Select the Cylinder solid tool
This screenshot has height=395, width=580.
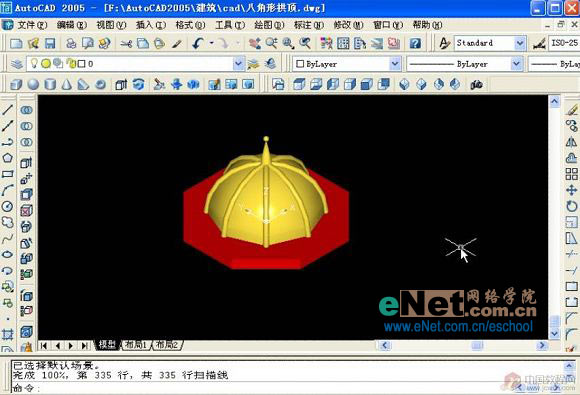[50, 85]
